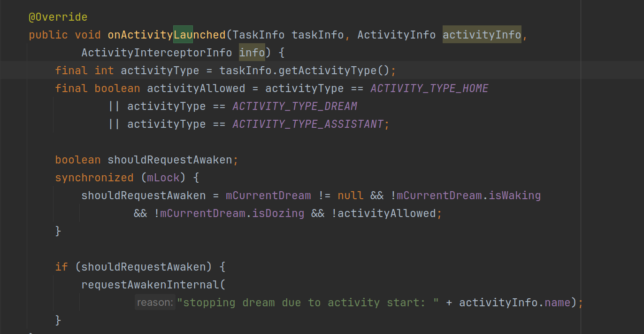644x334 pixels.
Task: Click the ACTIVITY_TYPE_HOME constant
Action: click(429, 88)
